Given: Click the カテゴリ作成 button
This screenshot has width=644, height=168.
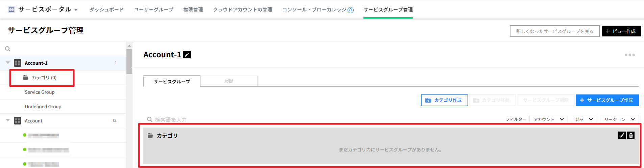Looking at the screenshot, I should [x=444, y=100].
